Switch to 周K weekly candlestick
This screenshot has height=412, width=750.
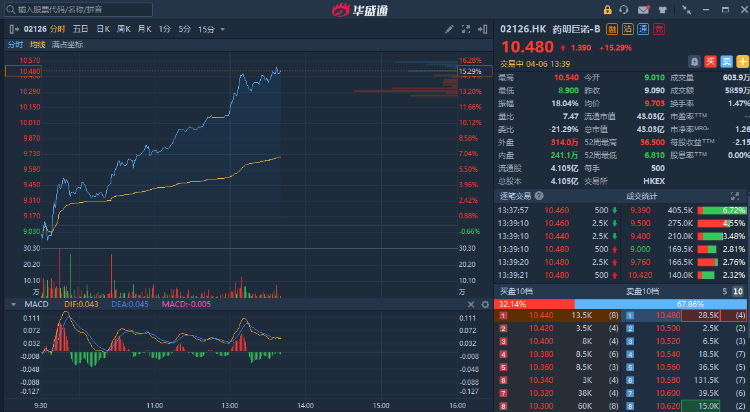[x=124, y=29]
